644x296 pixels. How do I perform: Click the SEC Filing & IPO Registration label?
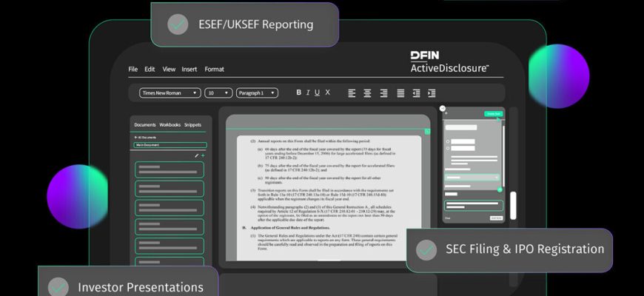click(x=525, y=249)
